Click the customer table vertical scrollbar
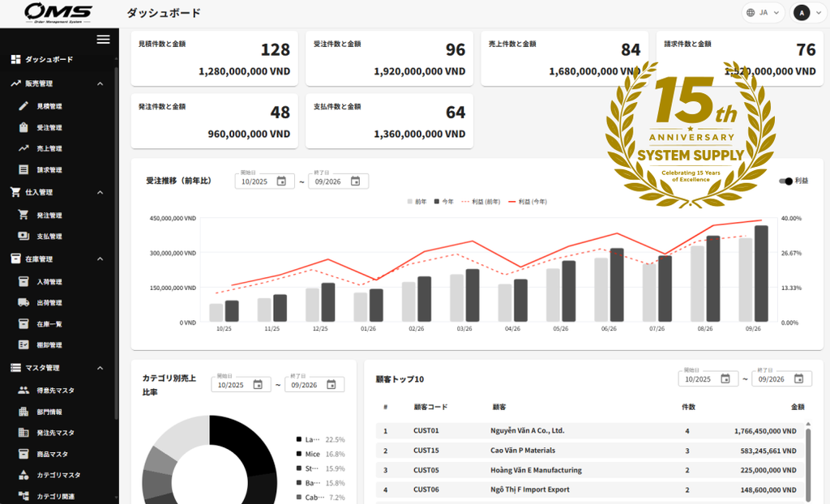Viewport: 830px width, 504px height. pyautogui.click(x=808, y=463)
